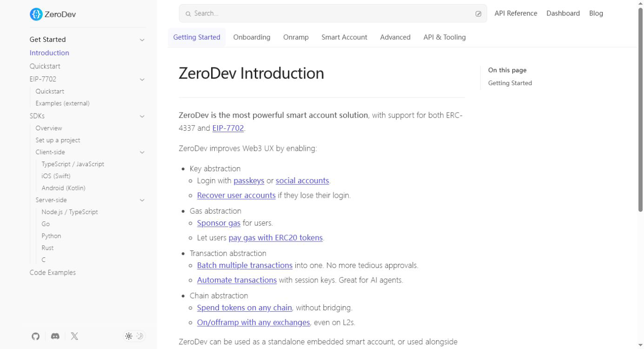Collapse the EIP-7702 section chevron
644x349 pixels.
point(142,80)
